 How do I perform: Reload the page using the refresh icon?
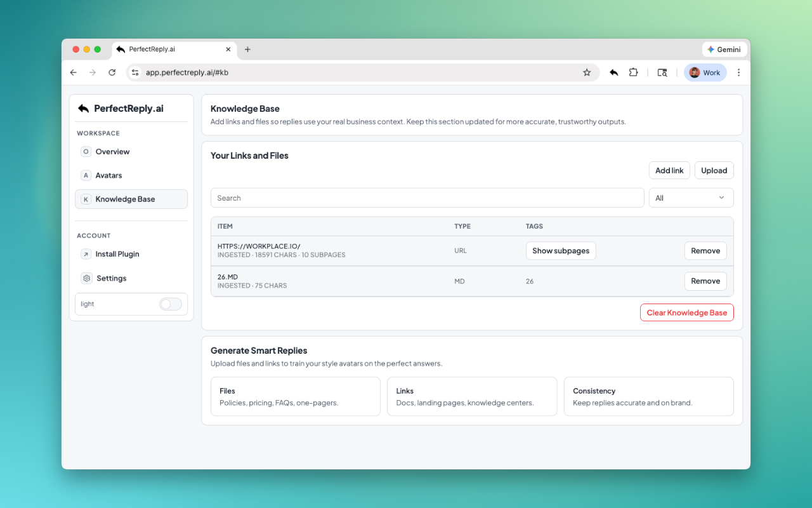click(112, 72)
